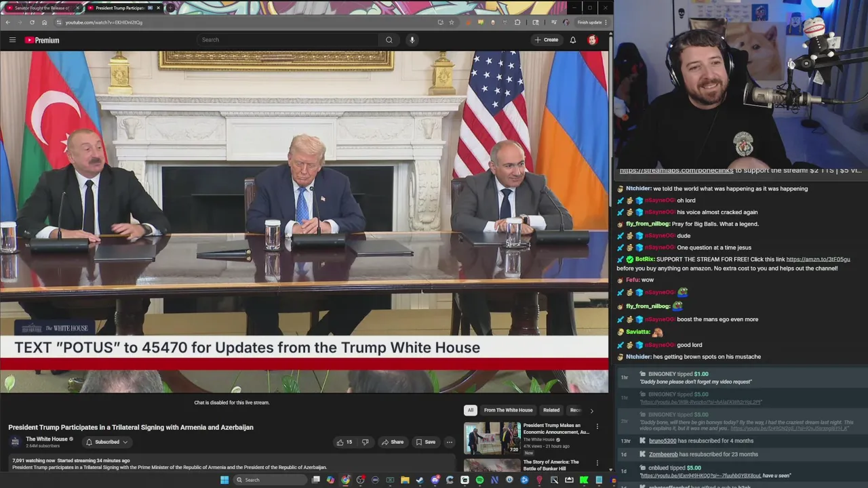
Task: Open the browser extensions puzzle icon
Action: coord(517,22)
